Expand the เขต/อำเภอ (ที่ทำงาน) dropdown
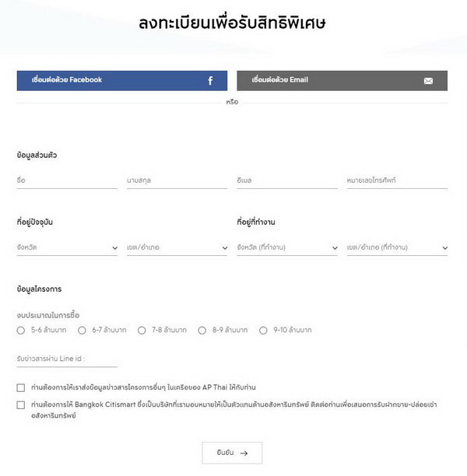Viewport: 467px width, 476px height. coord(397,248)
